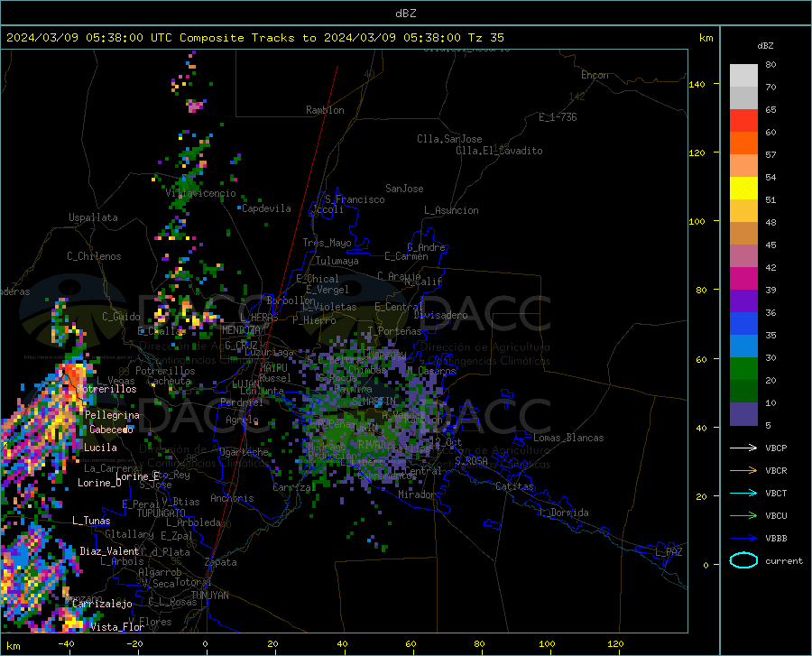This screenshot has height=656, width=812.
Task: Click the Vista_Flor label
Action: [117, 627]
